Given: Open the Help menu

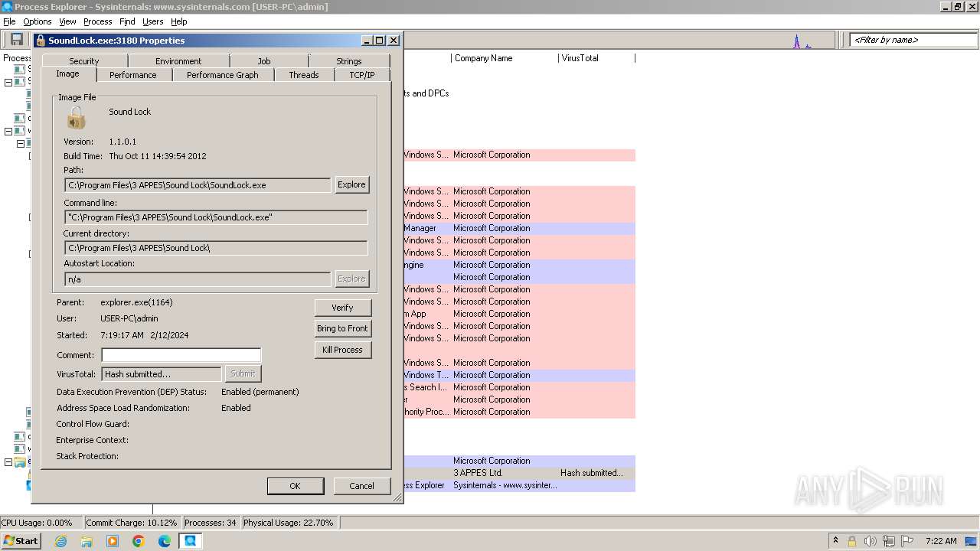Looking at the screenshot, I should [x=178, y=21].
